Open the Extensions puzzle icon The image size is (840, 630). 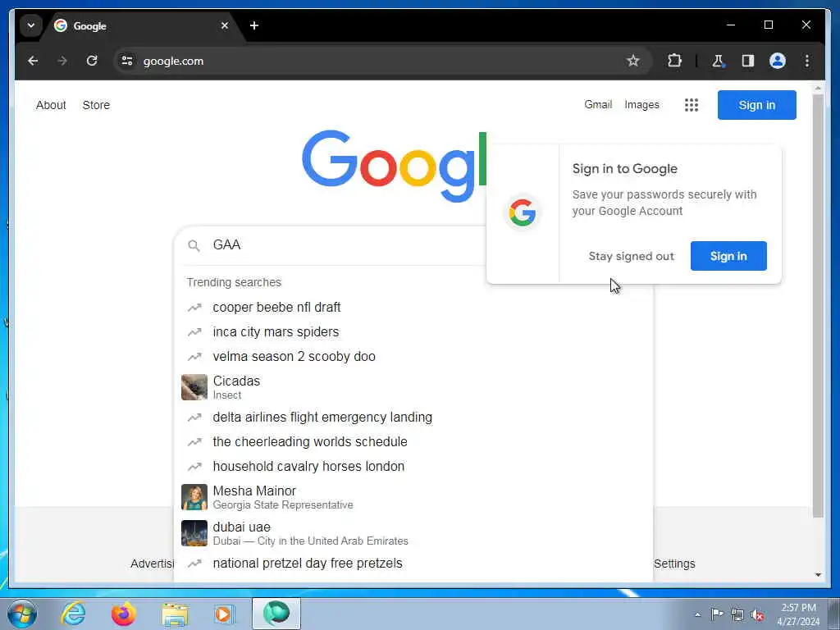674,61
